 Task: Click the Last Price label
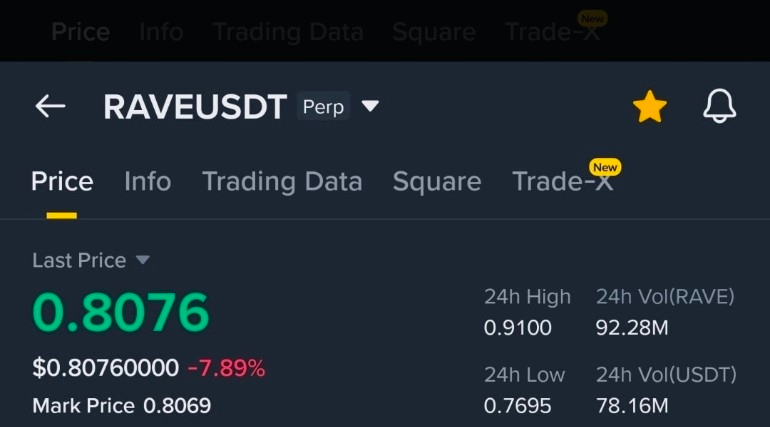[x=79, y=260]
